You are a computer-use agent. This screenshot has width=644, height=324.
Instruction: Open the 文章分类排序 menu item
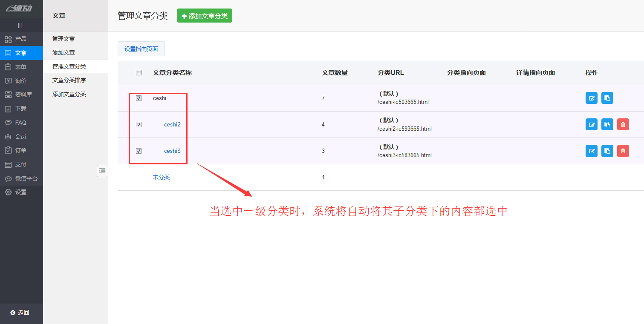pyautogui.click(x=69, y=80)
